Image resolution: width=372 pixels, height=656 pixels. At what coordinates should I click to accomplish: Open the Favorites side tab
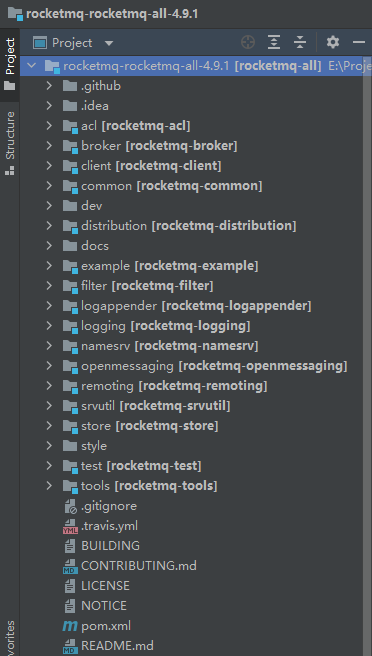point(10,638)
